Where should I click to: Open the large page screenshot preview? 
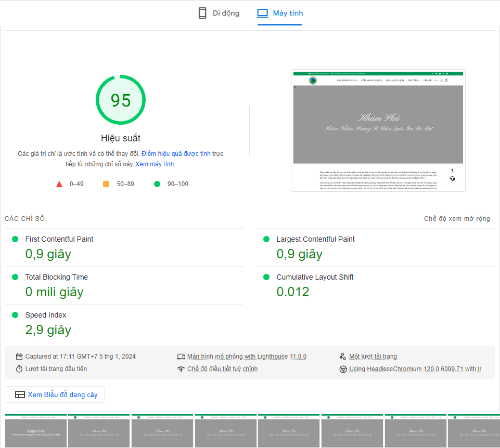[x=378, y=130]
